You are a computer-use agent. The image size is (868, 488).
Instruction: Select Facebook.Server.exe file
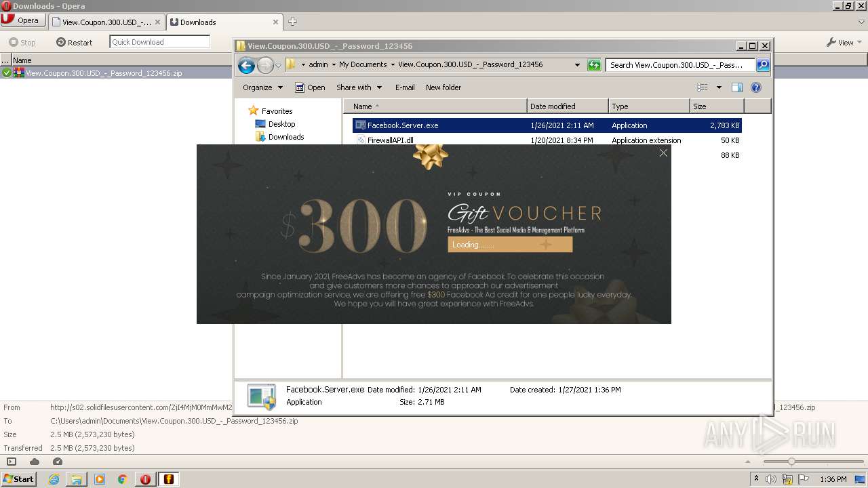tap(547, 125)
